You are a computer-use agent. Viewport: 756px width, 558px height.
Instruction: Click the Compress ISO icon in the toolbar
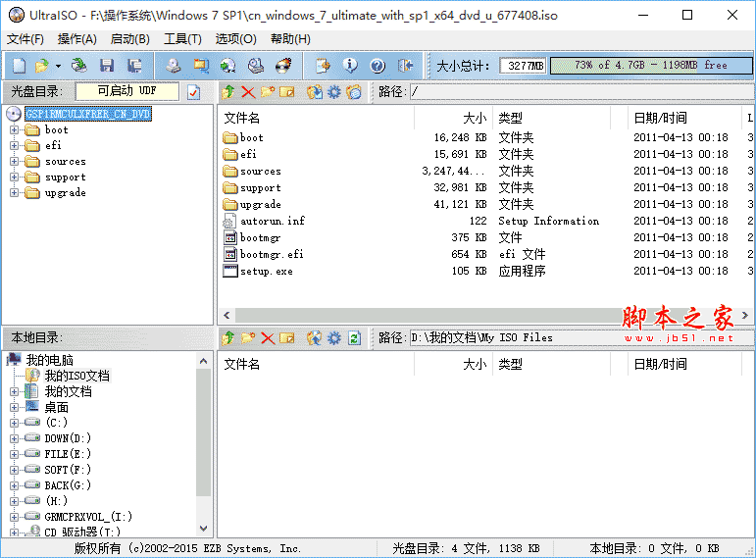201,65
